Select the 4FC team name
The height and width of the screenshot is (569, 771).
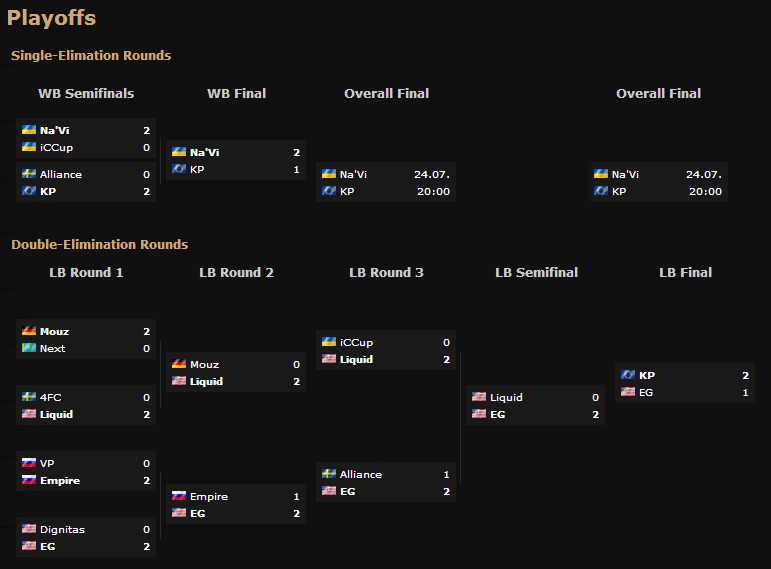[50, 397]
